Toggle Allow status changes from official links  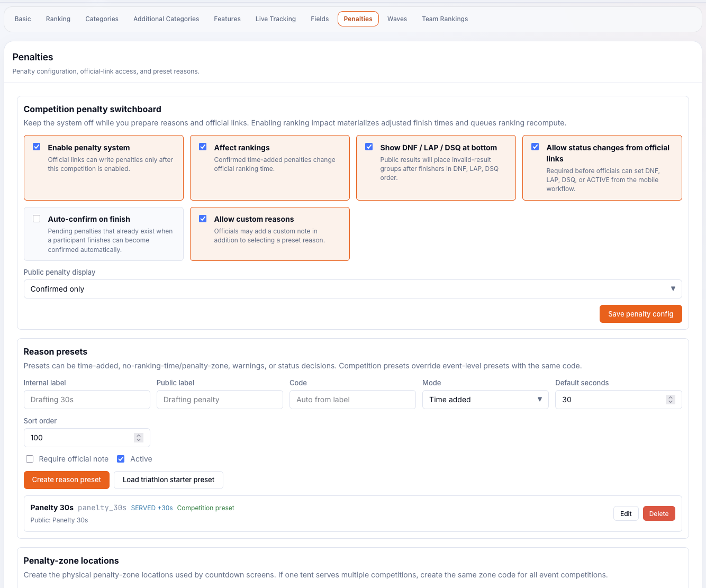(535, 147)
